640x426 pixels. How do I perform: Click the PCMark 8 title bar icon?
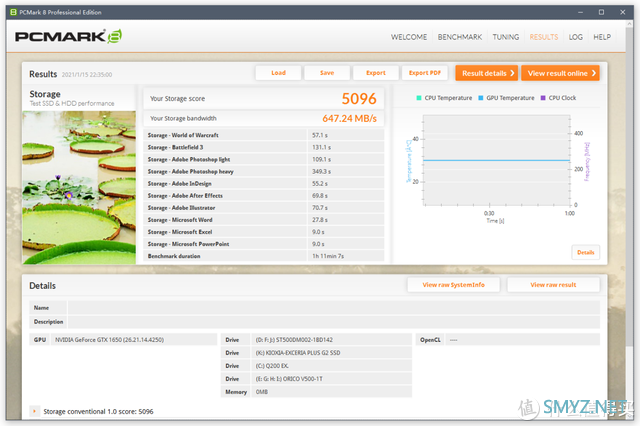point(13,12)
